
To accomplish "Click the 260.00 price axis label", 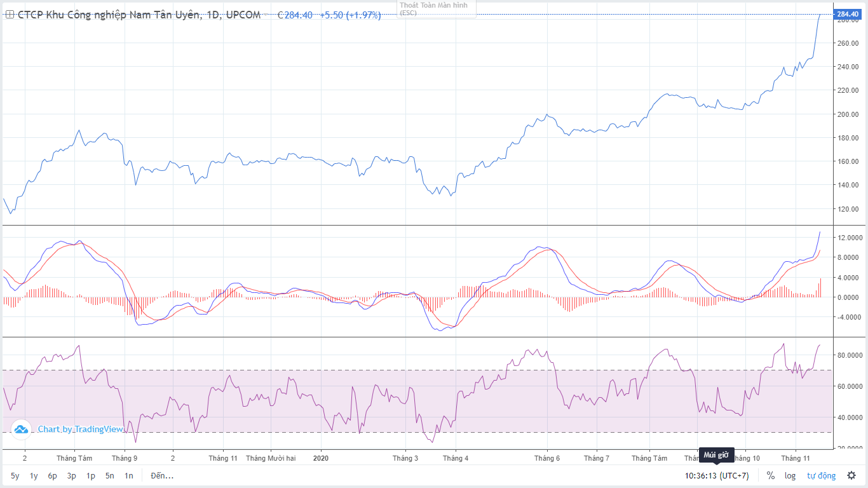I will click(x=848, y=43).
